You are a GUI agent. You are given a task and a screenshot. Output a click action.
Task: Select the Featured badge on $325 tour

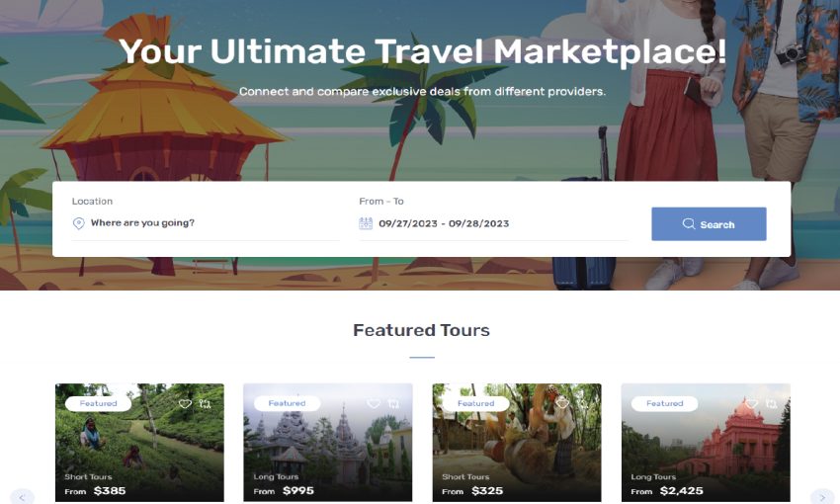click(475, 403)
